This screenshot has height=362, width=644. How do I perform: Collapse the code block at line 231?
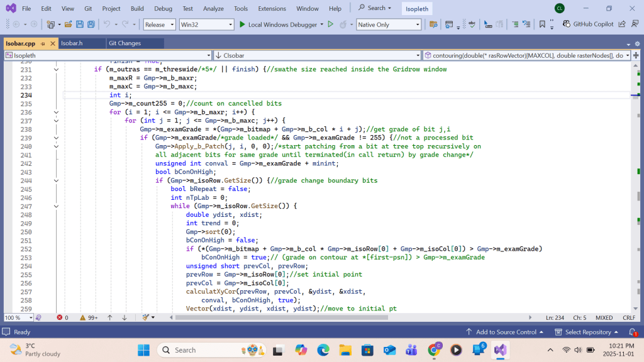tap(56, 69)
